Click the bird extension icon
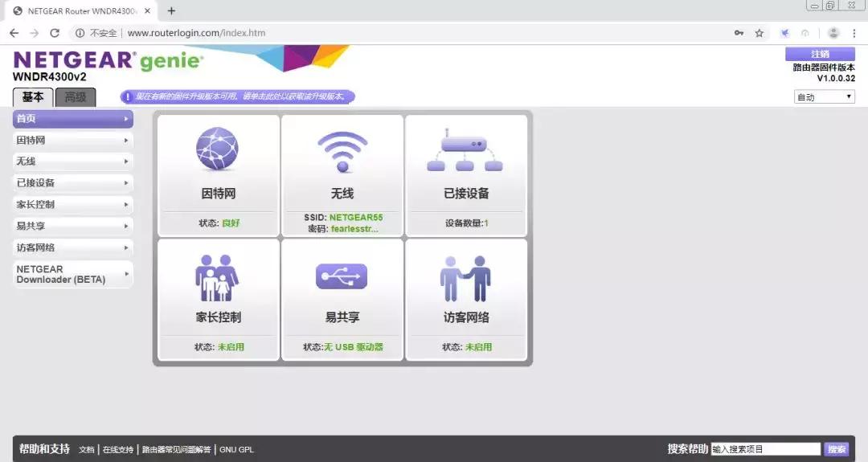Viewport: 868px width, 462px height. click(x=784, y=33)
